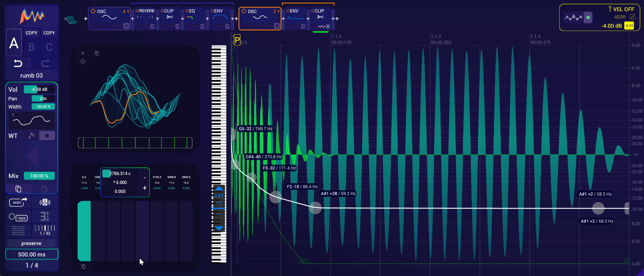Click the speaker audio output icon
644x276 pixels.
point(45,202)
